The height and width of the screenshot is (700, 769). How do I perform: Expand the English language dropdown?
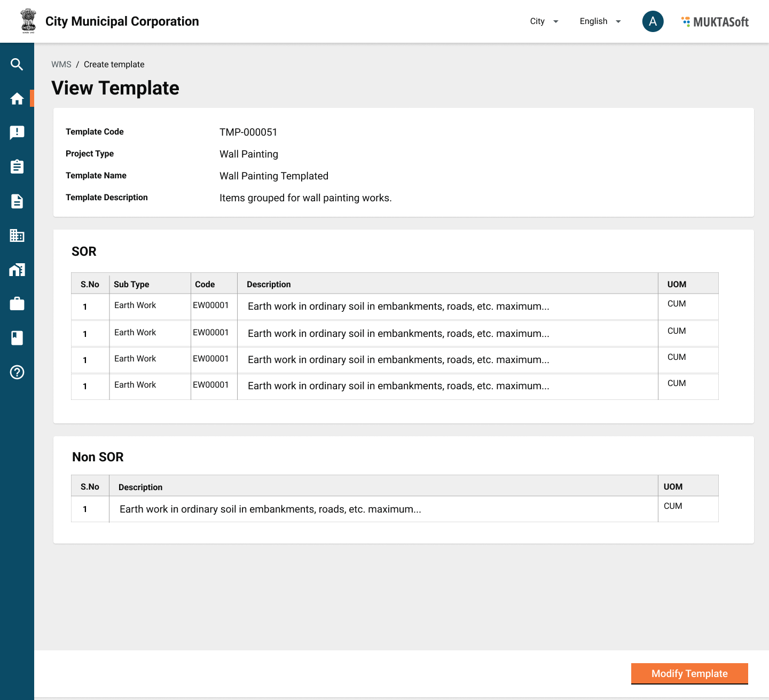click(600, 21)
